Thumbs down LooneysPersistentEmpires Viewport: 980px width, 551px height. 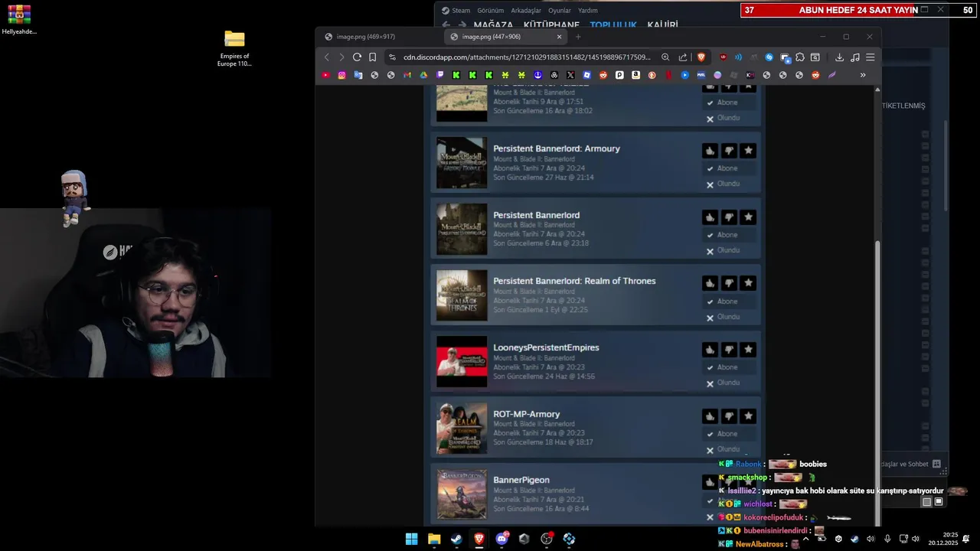click(730, 350)
